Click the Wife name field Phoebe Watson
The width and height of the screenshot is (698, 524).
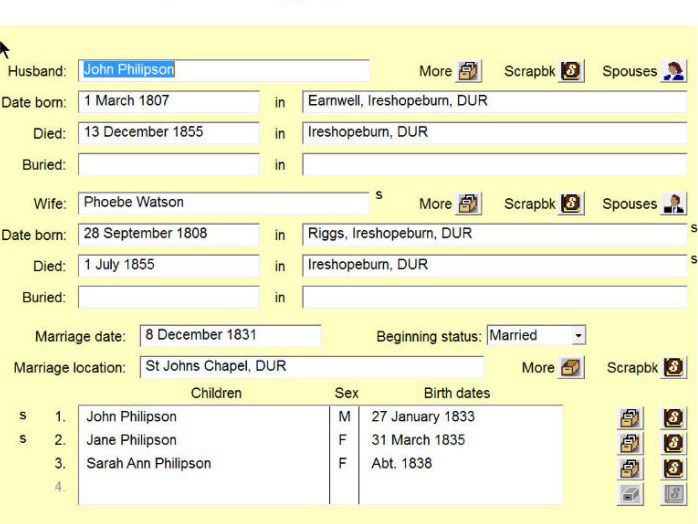(224, 203)
